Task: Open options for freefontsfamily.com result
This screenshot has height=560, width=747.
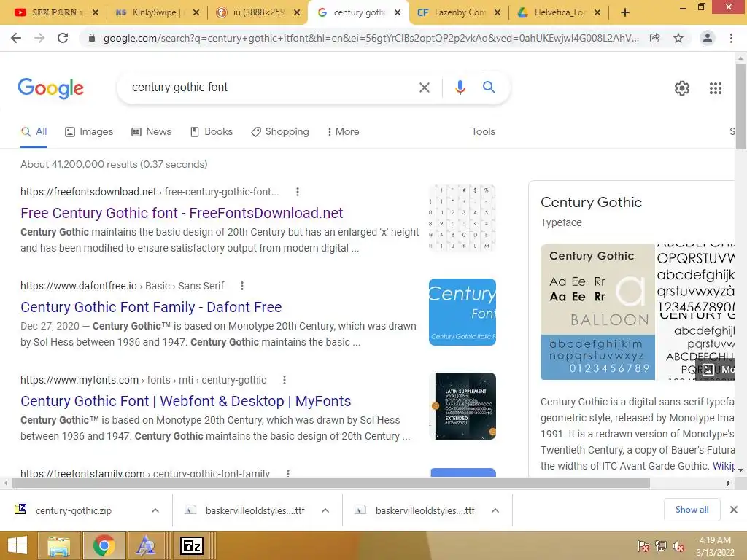Action: pos(287,473)
